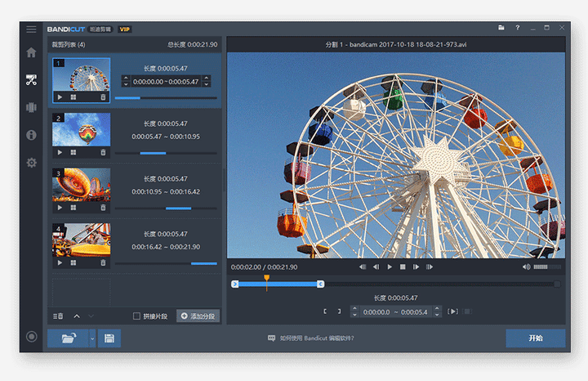Click segment 2 position bar
588x381 pixels.
[x=166, y=153]
